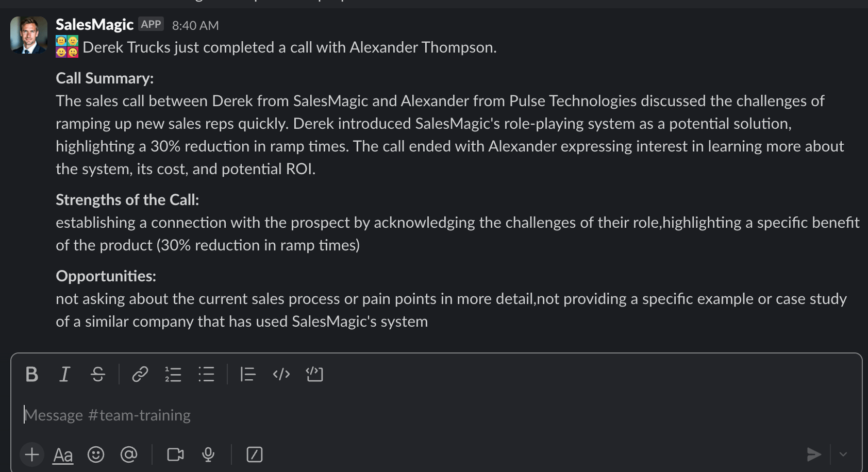Insert a link using the link icon
This screenshot has width=868, height=472.
pyautogui.click(x=139, y=375)
